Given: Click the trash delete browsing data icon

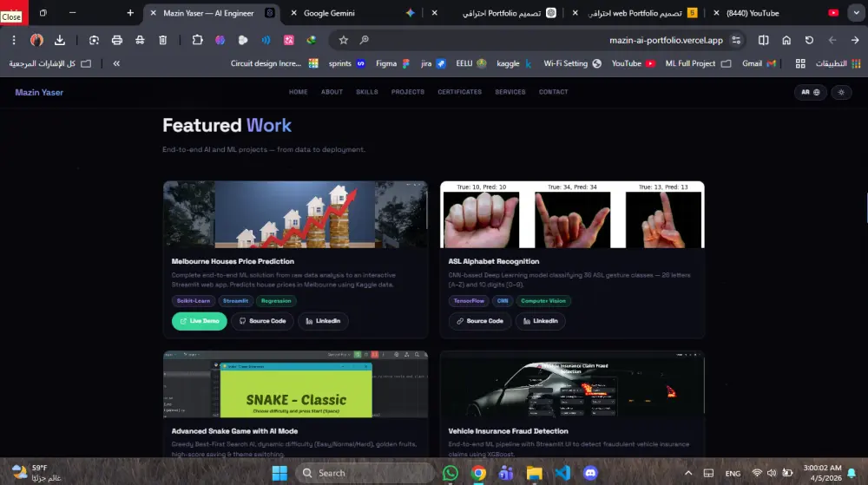Looking at the screenshot, I should (x=163, y=40).
